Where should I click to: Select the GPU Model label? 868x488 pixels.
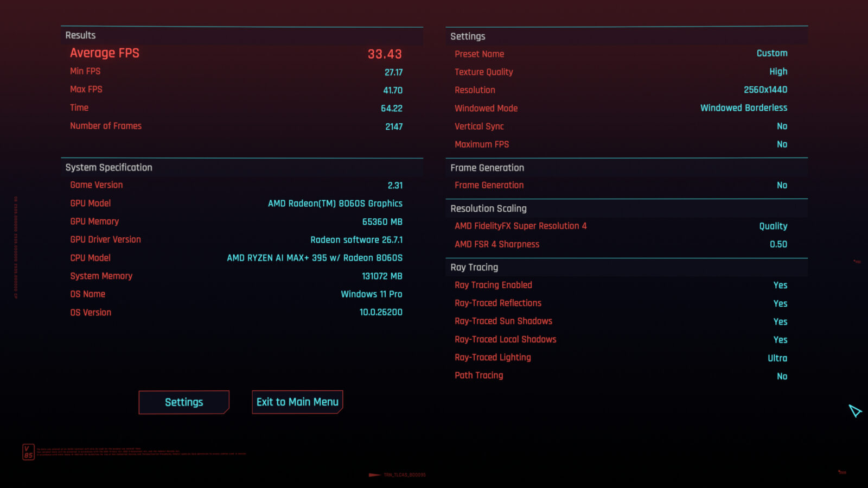click(91, 204)
